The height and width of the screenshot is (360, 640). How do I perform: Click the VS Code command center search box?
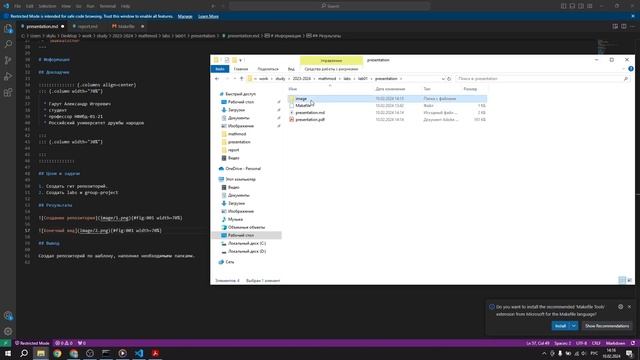329,6
